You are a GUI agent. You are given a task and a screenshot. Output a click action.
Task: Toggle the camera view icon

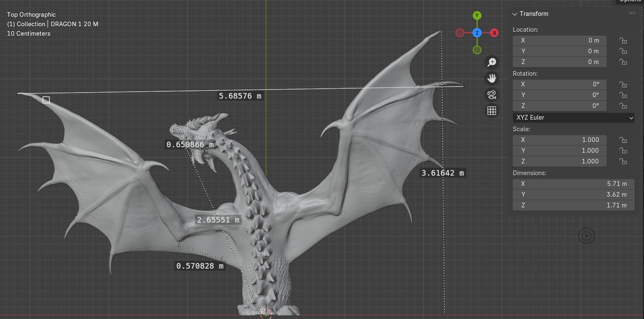(x=492, y=94)
